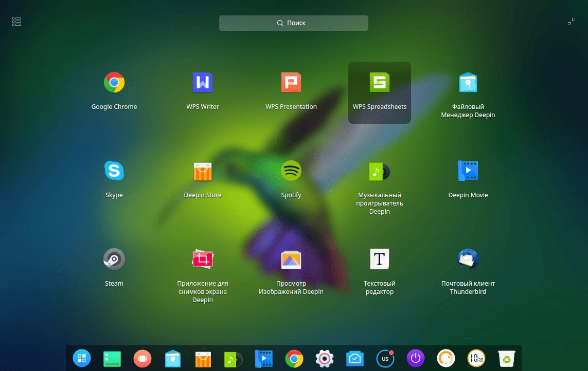Screen dimensions: 588x371
Task: Open multitasking view from the dock
Action: pyautogui.click(x=142, y=358)
